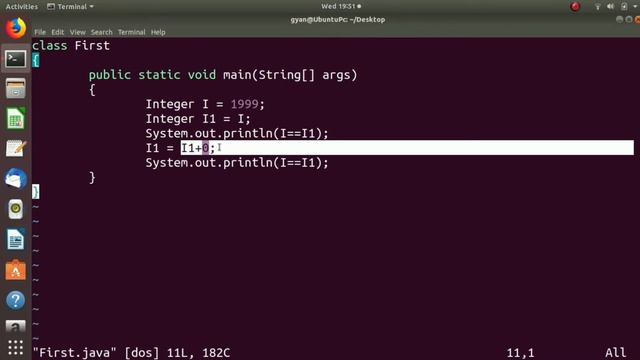Open the Search menu

pyautogui.click(x=102, y=32)
